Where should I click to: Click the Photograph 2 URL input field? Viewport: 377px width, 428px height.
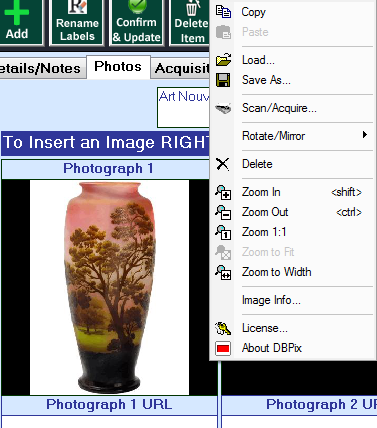pyautogui.click(x=299, y=422)
